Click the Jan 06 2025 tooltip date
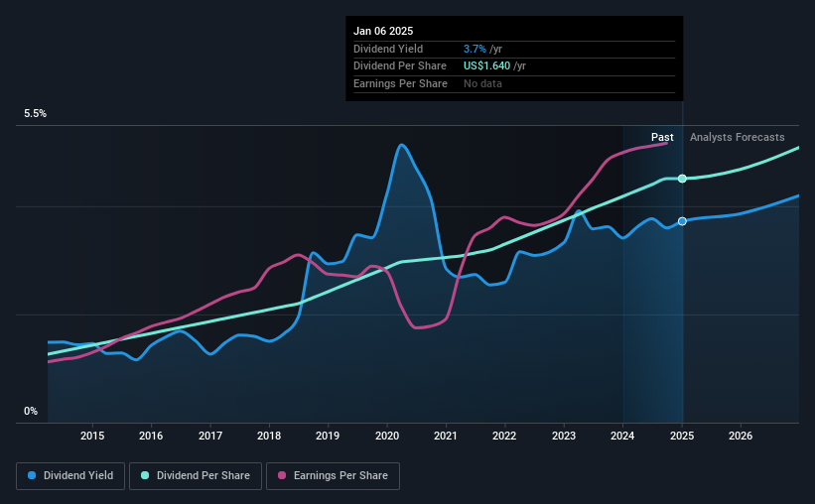 383,31
